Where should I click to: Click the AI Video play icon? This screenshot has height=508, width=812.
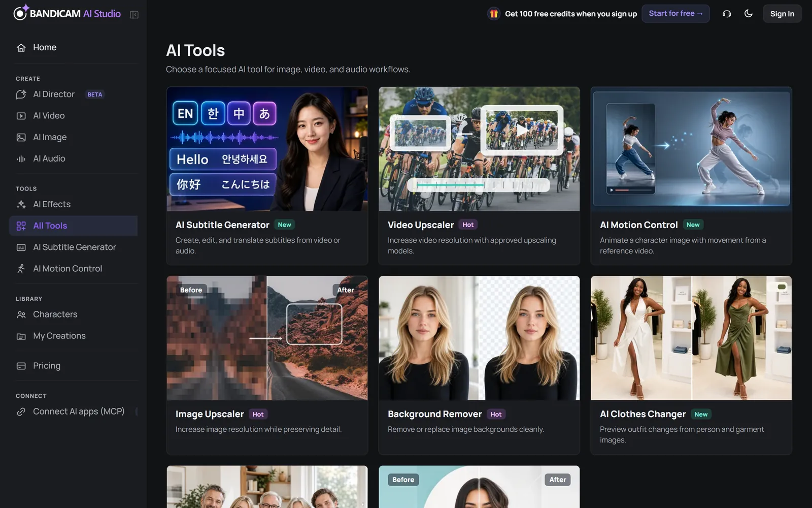pyautogui.click(x=21, y=116)
